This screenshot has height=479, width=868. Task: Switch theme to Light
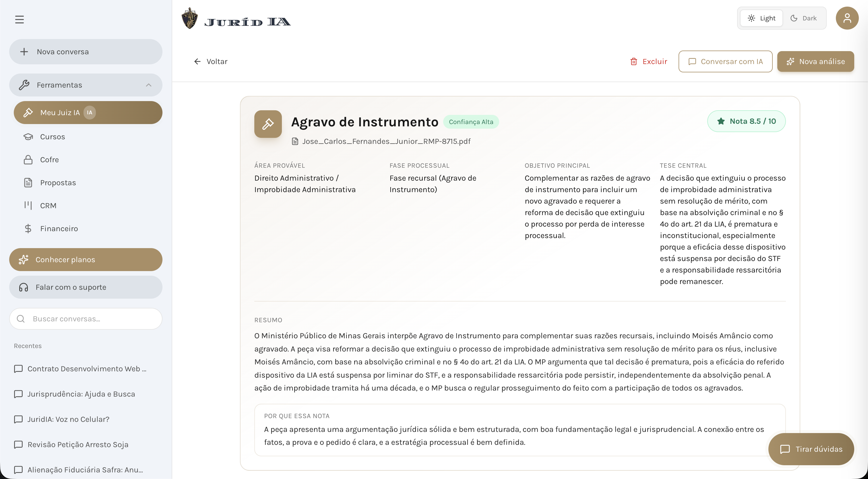click(x=761, y=18)
